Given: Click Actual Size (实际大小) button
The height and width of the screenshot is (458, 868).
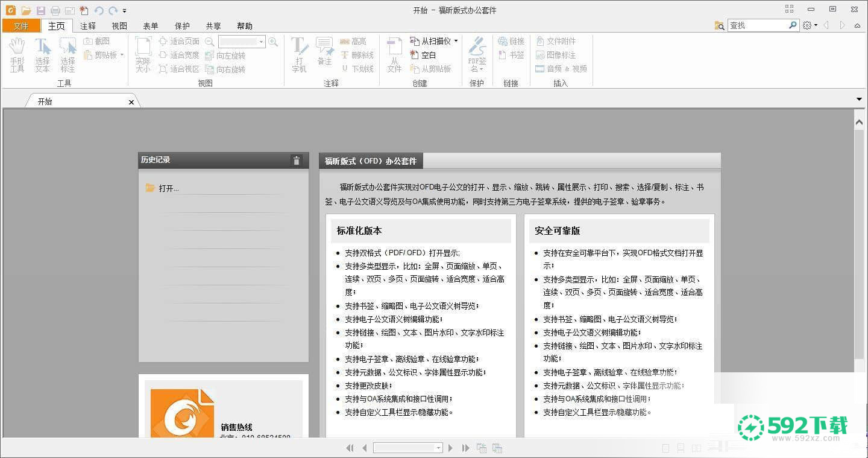Looking at the screenshot, I should pos(143,55).
